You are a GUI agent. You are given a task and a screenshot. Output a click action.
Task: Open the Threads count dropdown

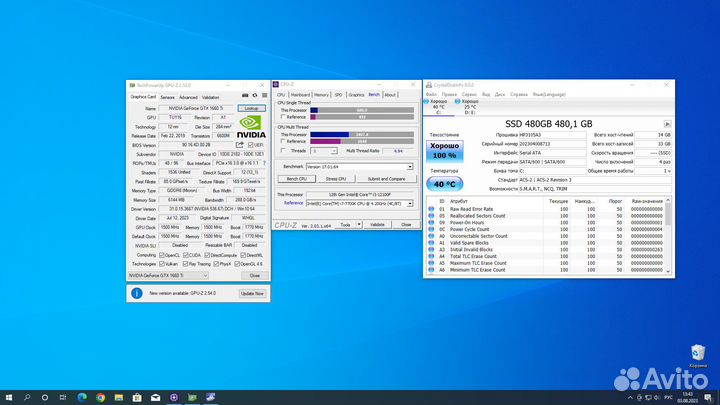click(x=324, y=151)
